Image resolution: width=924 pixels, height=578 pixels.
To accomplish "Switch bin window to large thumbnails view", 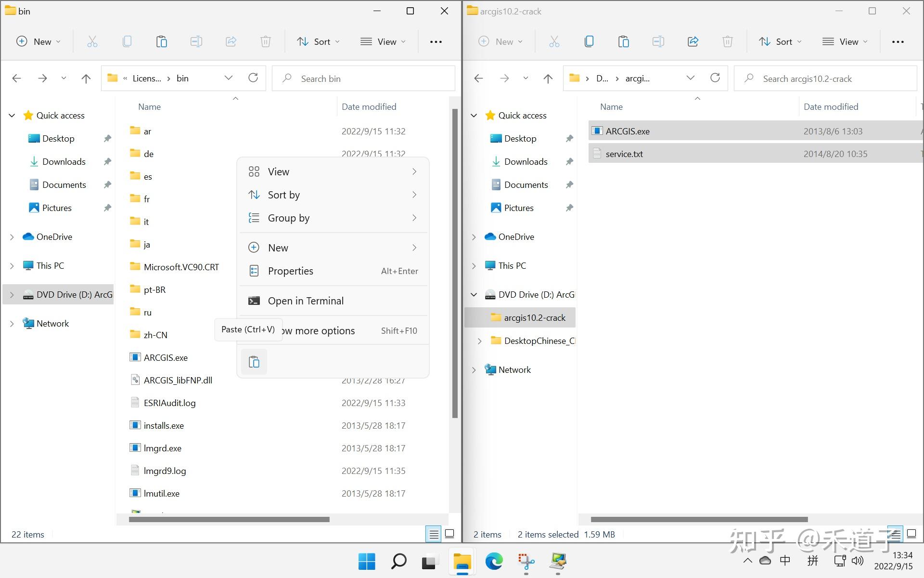I will (449, 534).
